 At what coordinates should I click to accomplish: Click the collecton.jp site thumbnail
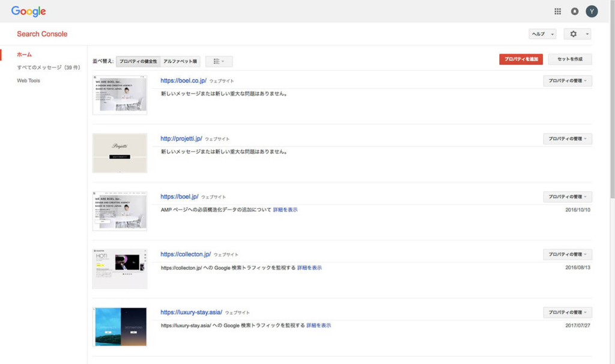click(x=120, y=268)
